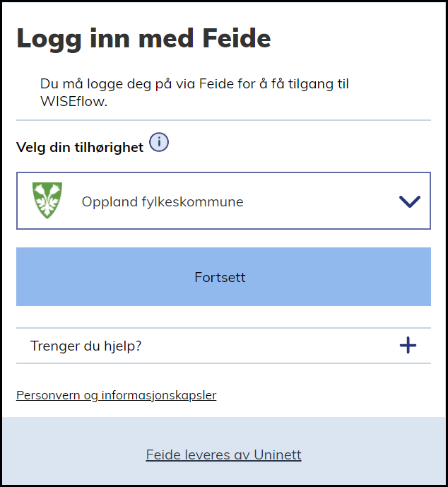Open the Personvern og informasjonskapsler link

116,395
